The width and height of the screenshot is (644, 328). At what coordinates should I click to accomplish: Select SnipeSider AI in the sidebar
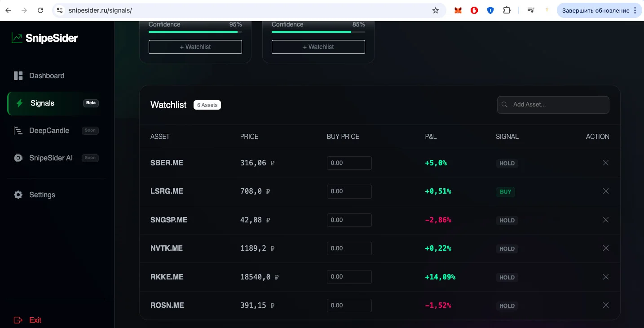[x=57, y=158]
